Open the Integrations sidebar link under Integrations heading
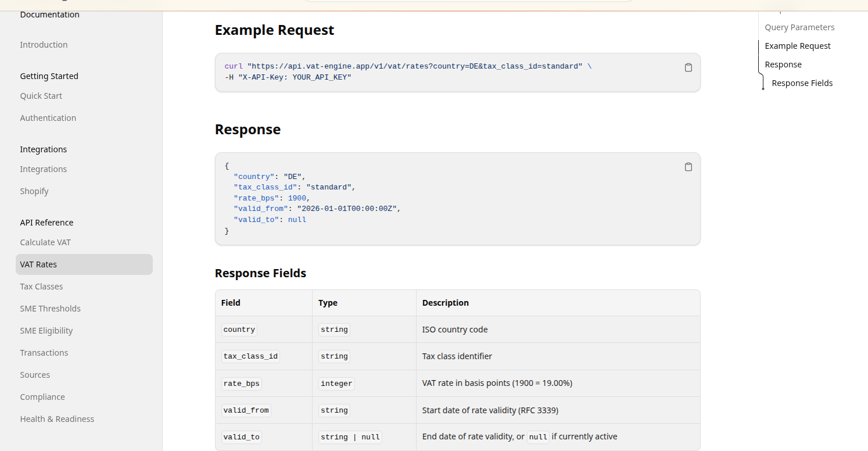Image resolution: width=868 pixels, height=451 pixels. pos(44,169)
